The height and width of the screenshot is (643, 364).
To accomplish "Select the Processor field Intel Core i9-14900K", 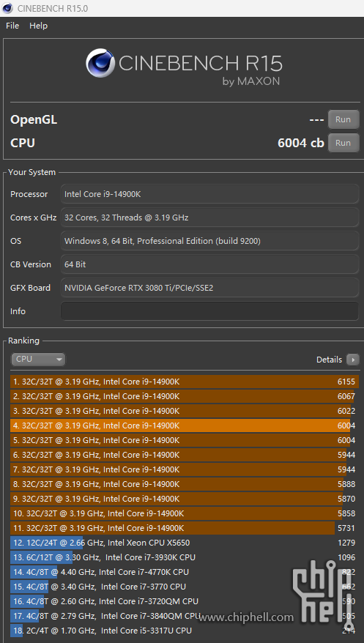I will (x=209, y=194).
